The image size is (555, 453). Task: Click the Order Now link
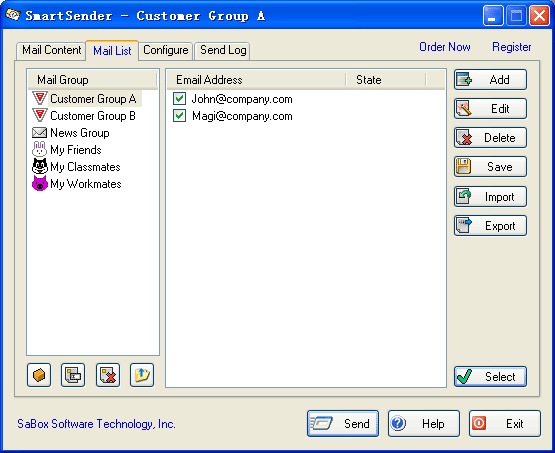coord(445,47)
